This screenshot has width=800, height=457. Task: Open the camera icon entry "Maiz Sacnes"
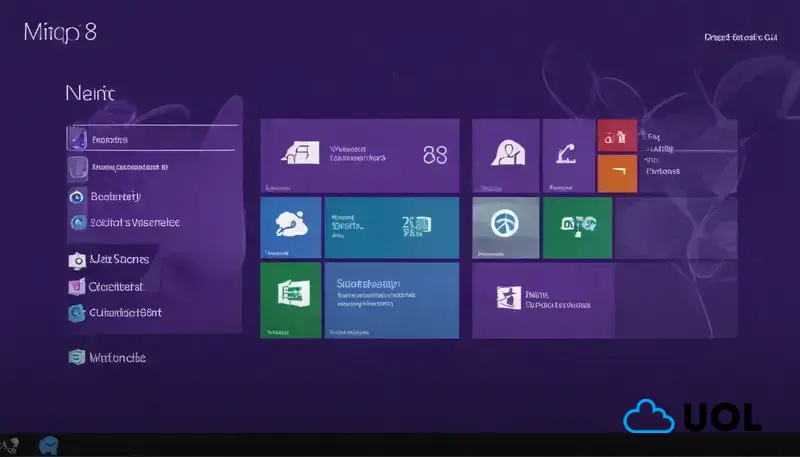click(109, 260)
